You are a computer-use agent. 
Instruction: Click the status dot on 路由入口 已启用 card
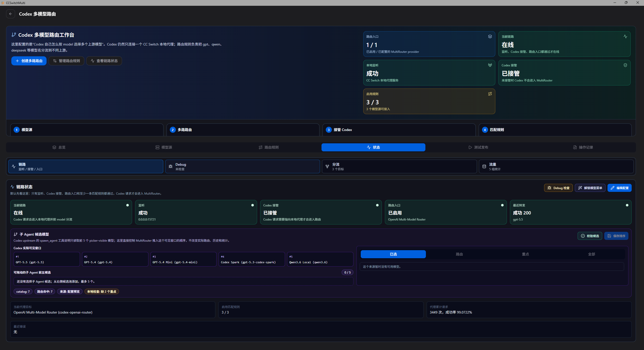tap(502, 205)
